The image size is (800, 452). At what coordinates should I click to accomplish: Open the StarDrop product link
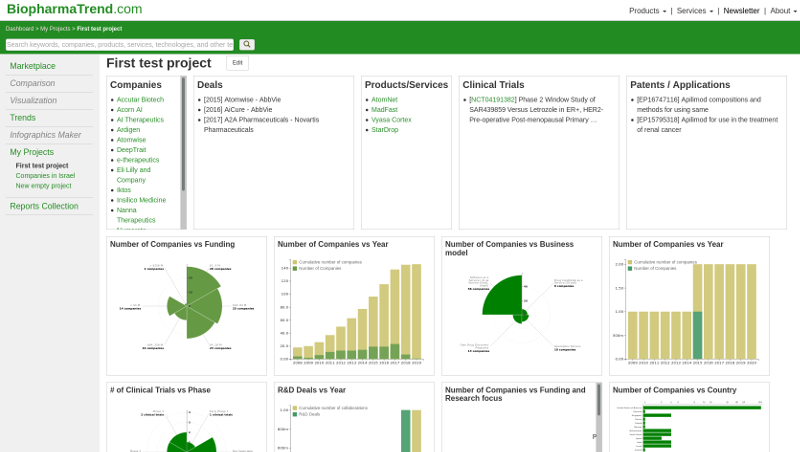(x=385, y=130)
